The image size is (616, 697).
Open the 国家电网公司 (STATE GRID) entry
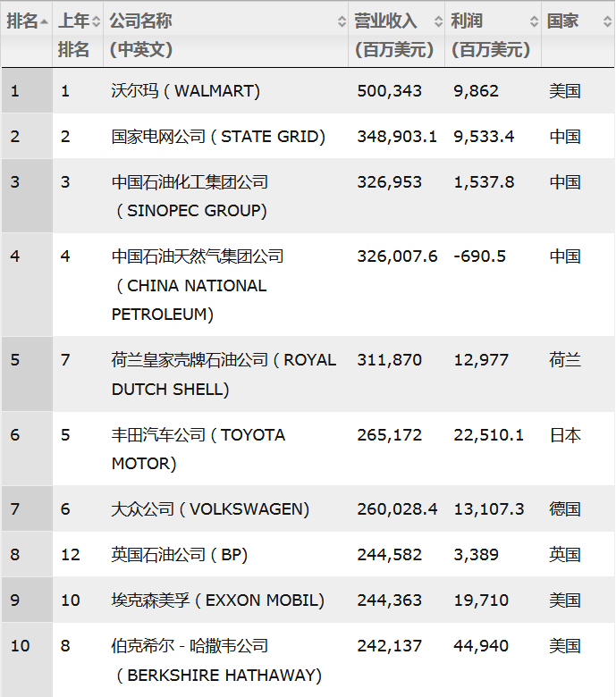click(218, 137)
